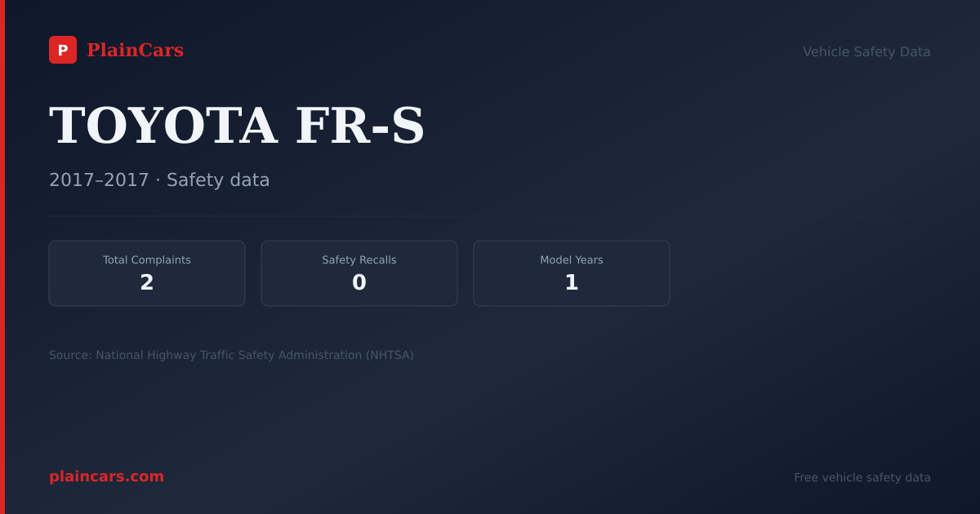Click the red PlainCars P logo icon

tap(63, 50)
